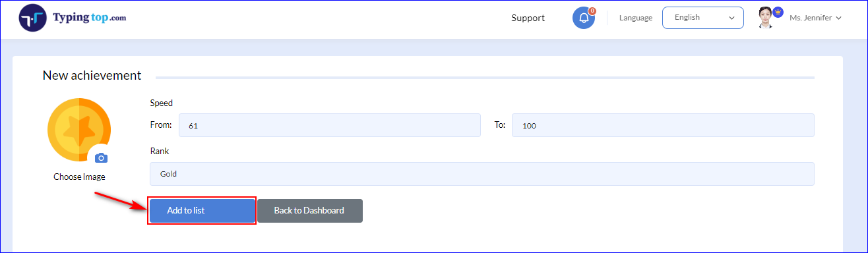Click Ms. Jennifer's profile avatar
This screenshot has height=253, width=868.
(x=766, y=18)
